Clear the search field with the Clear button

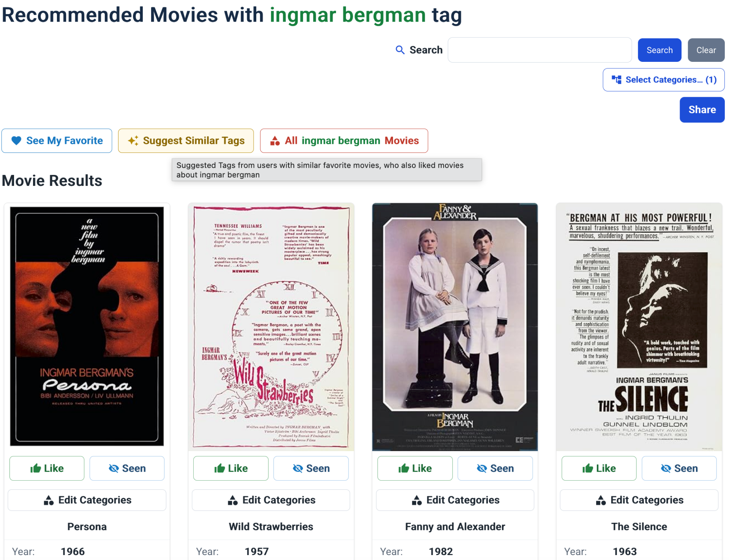pos(706,50)
